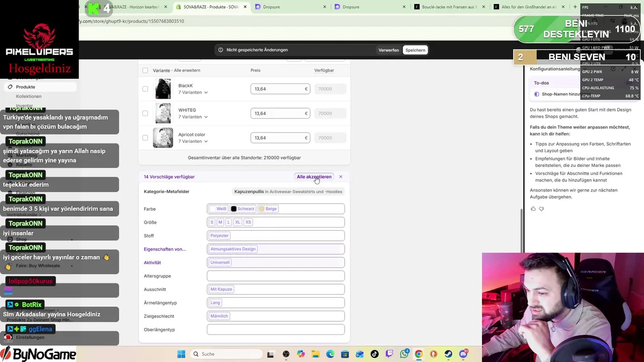644x362 pixels.
Task: Open a new browser tab with the plus
Action: 575,7
